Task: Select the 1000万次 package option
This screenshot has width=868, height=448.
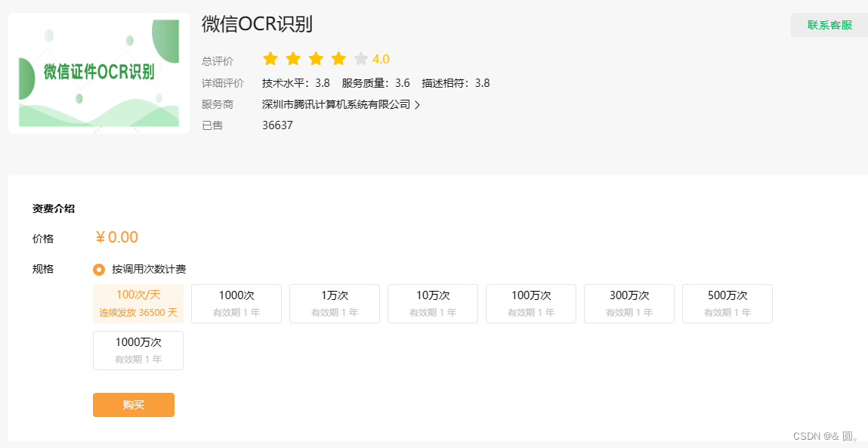Action: click(x=138, y=351)
